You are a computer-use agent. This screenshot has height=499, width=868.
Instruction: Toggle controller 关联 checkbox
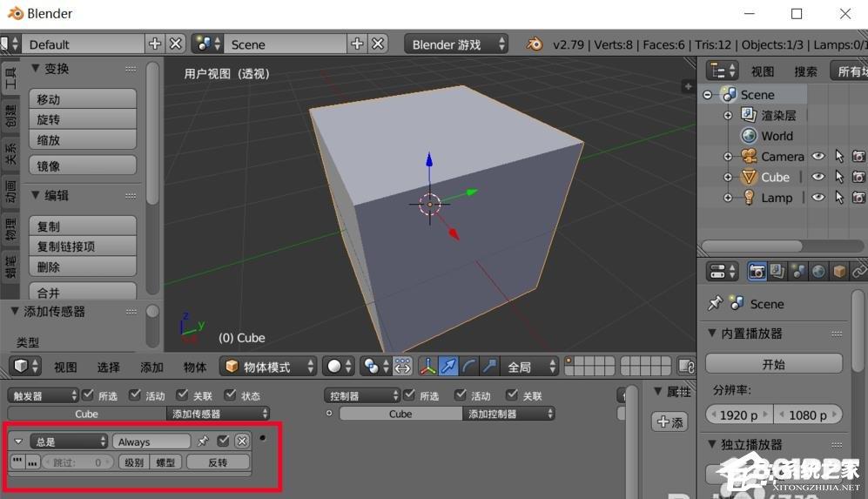click(512, 394)
